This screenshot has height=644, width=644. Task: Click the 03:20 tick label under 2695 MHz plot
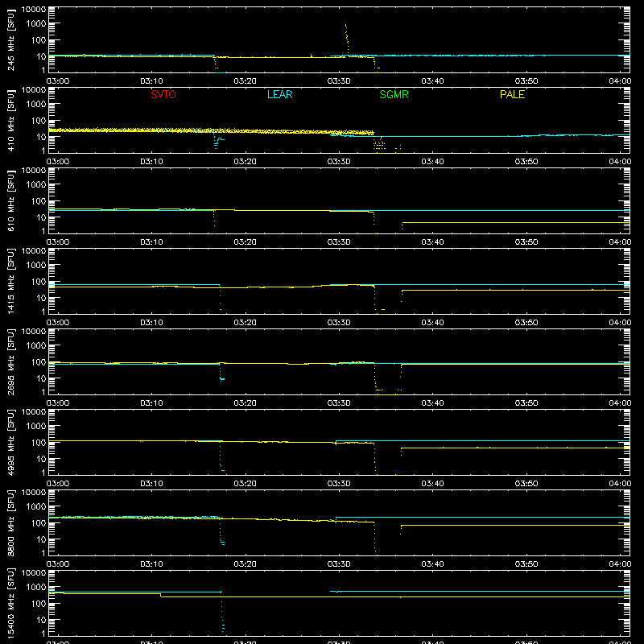tap(246, 403)
